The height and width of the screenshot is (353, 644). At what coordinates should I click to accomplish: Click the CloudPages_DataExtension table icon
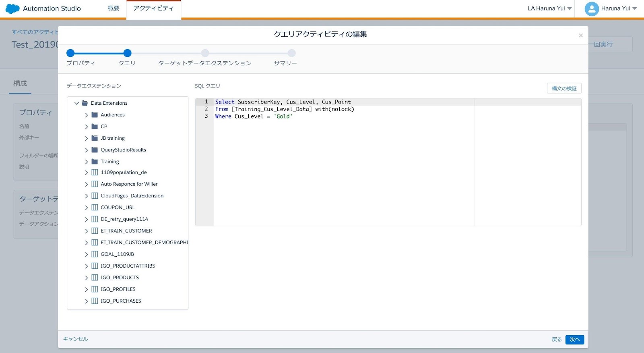[95, 196]
